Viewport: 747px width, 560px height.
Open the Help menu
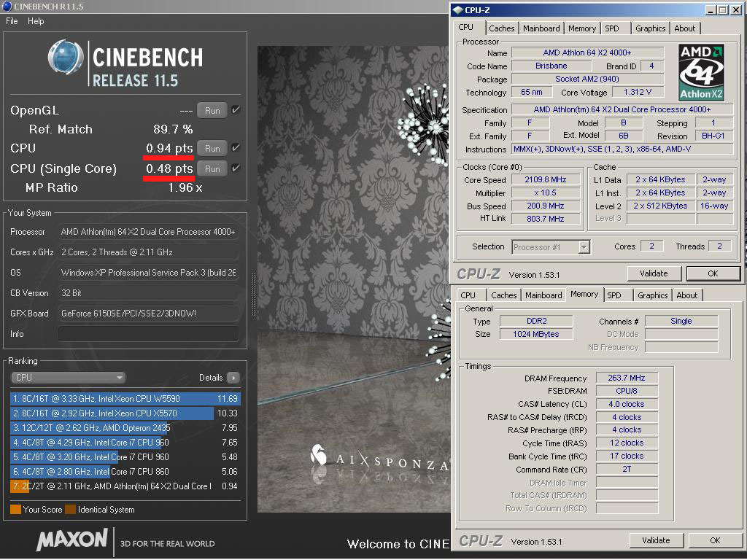[36, 21]
